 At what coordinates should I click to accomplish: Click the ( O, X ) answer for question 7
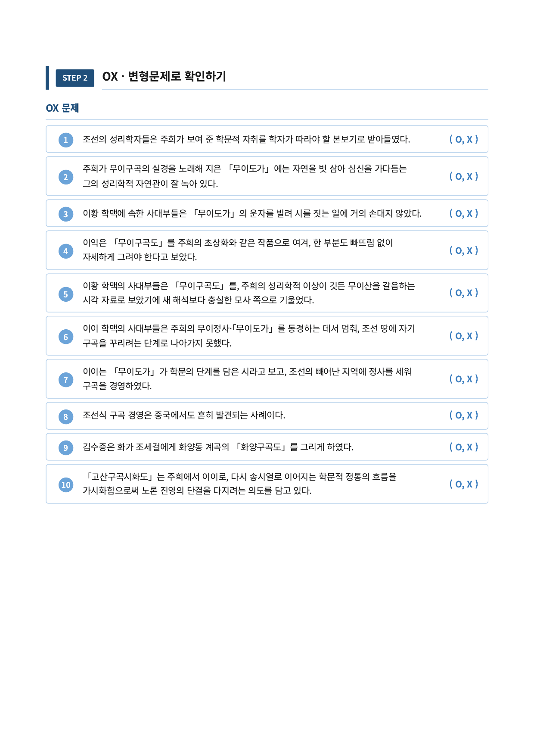tap(464, 379)
